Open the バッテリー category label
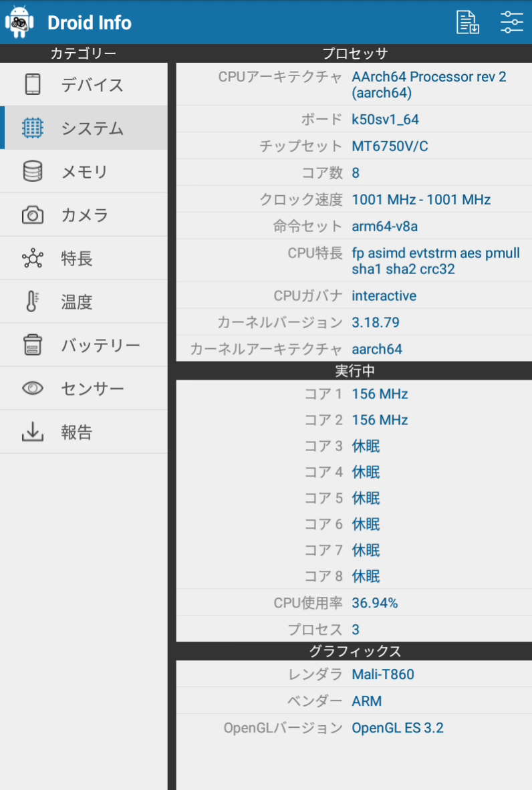The height and width of the screenshot is (790, 532). [x=100, y=345]
